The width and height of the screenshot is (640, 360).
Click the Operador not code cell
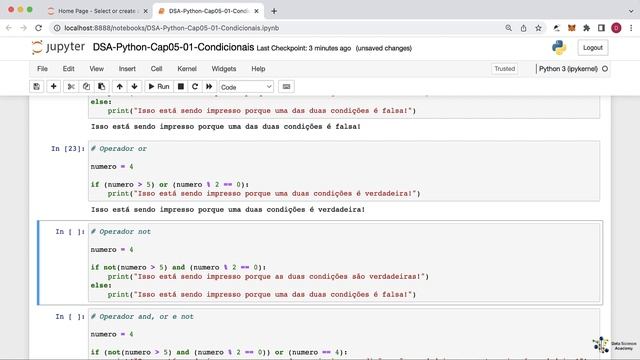(x=344, y=262)
